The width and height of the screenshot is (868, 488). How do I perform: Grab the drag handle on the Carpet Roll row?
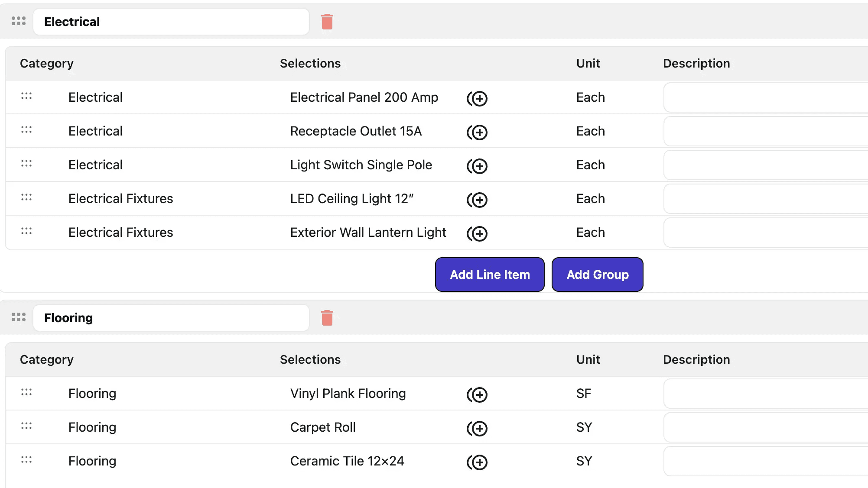(26, 427)
